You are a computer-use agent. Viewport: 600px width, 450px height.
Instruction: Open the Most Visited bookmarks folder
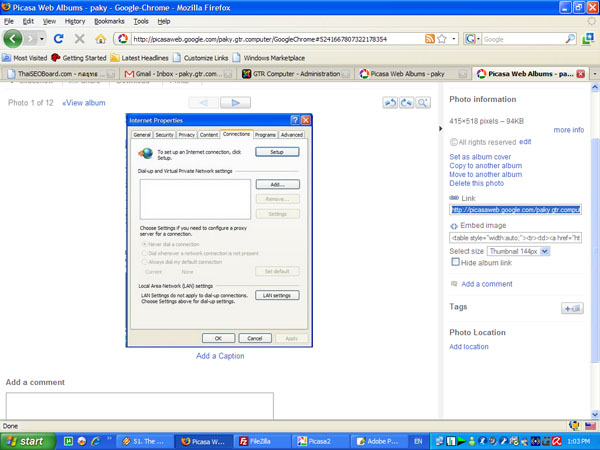pos(24,58)
